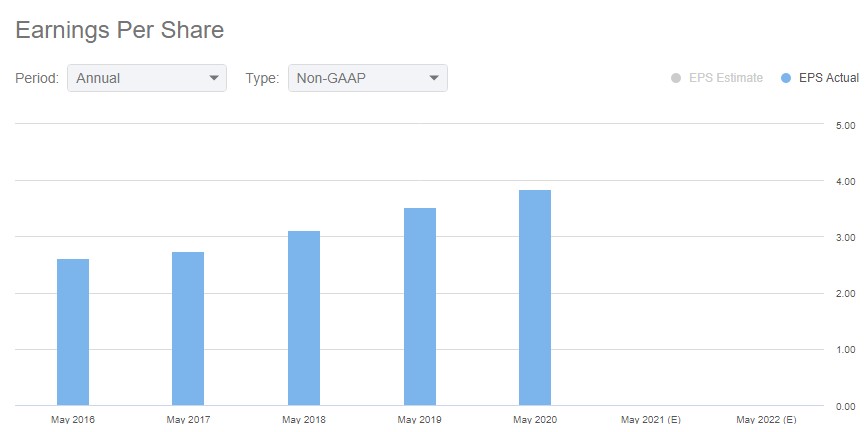Screen dimensions: 865x432
Task: Click the 'May 2022 (E)' axis label
Action: pos(766,420)
